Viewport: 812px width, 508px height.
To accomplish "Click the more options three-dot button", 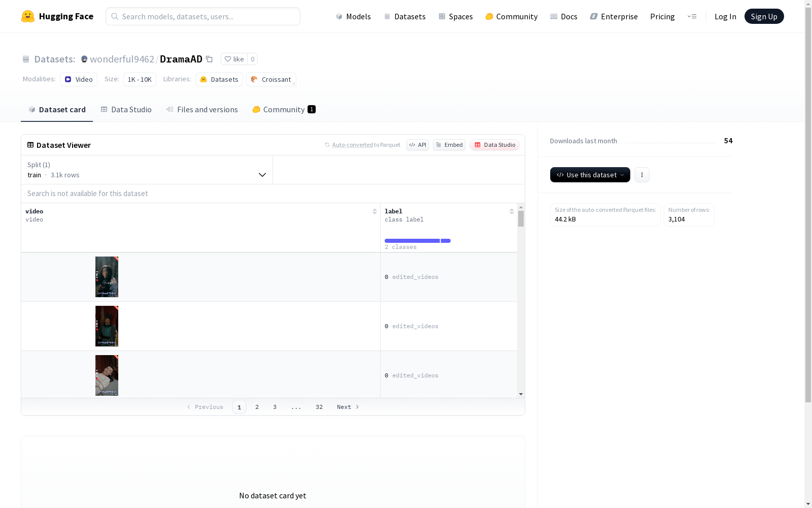I will point(642,175).
